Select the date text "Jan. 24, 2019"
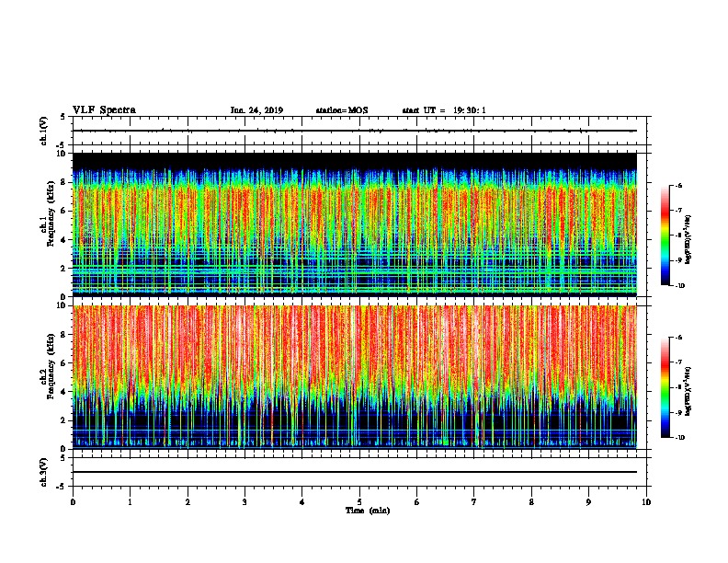 [256, 110]
